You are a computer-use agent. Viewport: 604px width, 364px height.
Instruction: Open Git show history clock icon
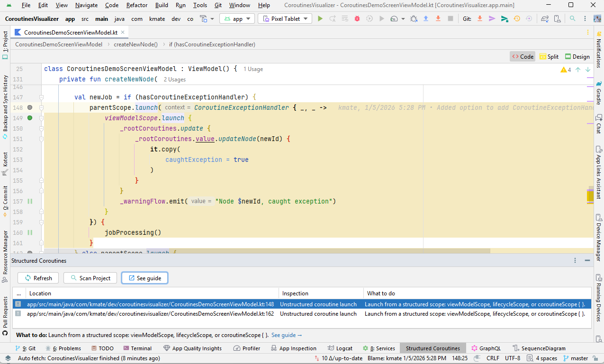517,19
